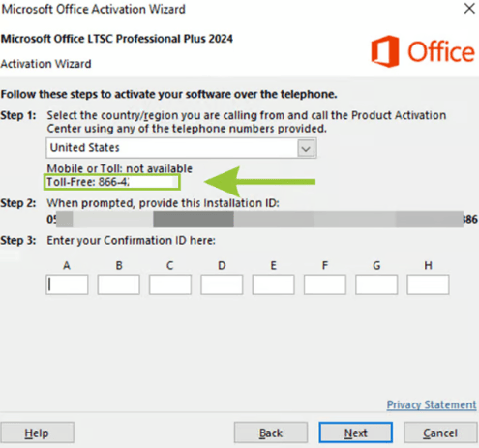Image resolution: width=479 pixels, height=448 pixels.
Task: Focus Confirmation ID field G
Action: coord(376,284)
